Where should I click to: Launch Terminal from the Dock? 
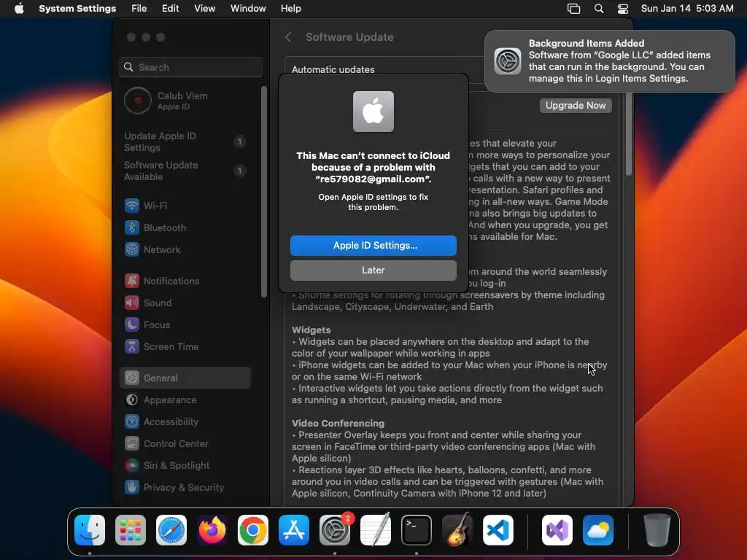417,530
